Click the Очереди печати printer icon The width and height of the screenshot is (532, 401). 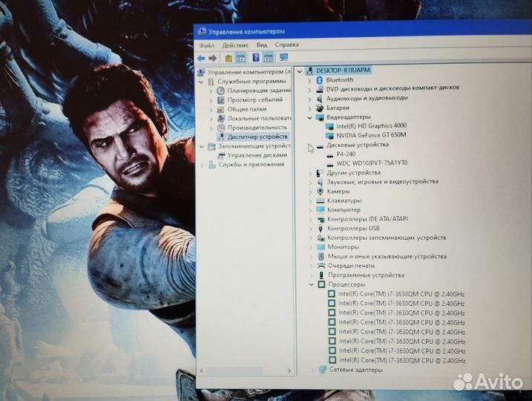pos(321,266)
